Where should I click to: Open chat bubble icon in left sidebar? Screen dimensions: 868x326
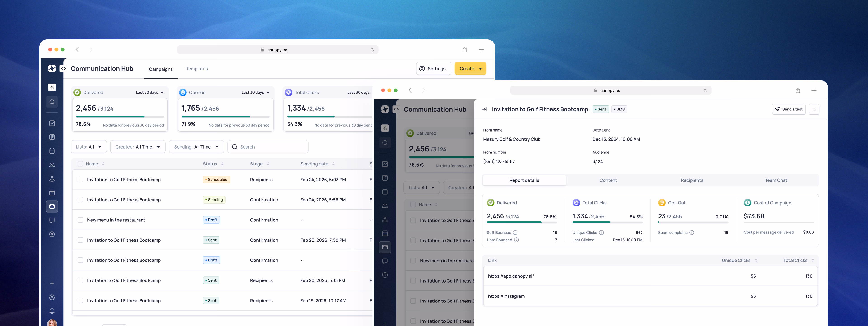pyautogui.click(x=52, y=220)
